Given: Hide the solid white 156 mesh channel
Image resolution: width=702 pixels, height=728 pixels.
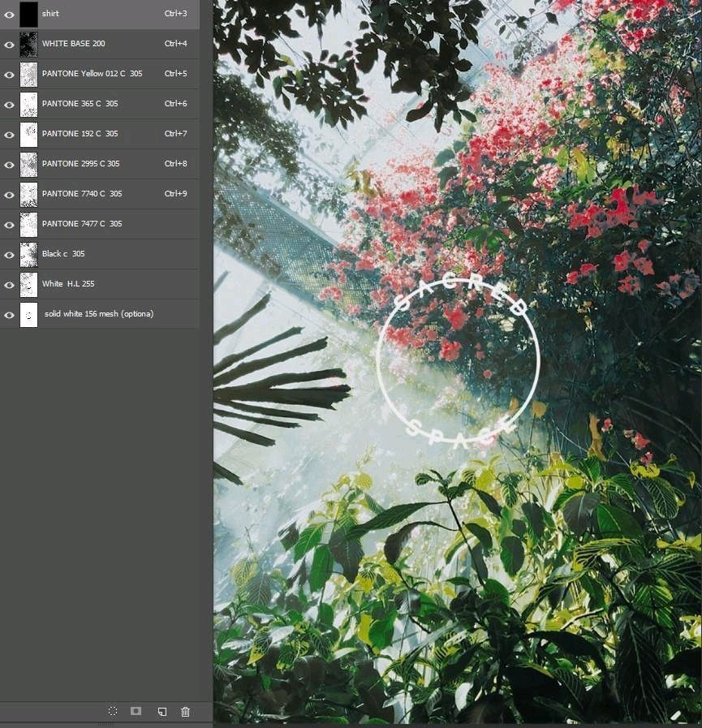Looking at the screenshot, I should [x=9, y=315].
